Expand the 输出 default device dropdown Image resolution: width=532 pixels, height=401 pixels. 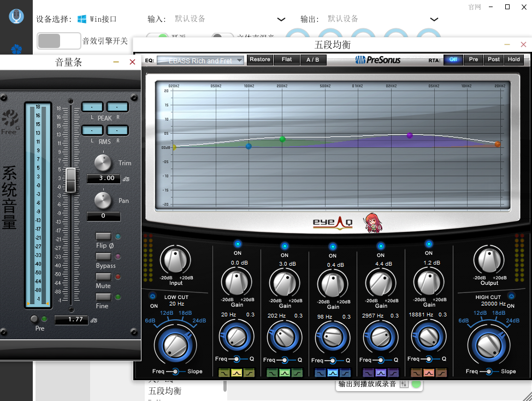click(x=434, y=20)
